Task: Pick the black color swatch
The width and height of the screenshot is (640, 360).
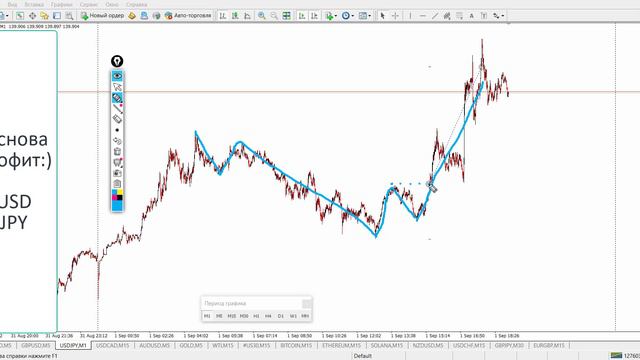Action: (120, 198)
